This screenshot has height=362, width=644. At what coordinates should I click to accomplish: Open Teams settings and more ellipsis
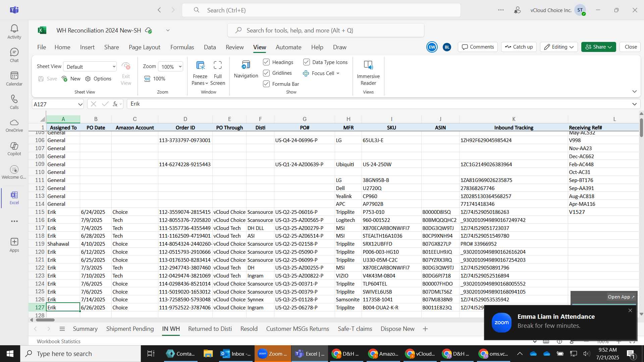click(x=501, y=10)
